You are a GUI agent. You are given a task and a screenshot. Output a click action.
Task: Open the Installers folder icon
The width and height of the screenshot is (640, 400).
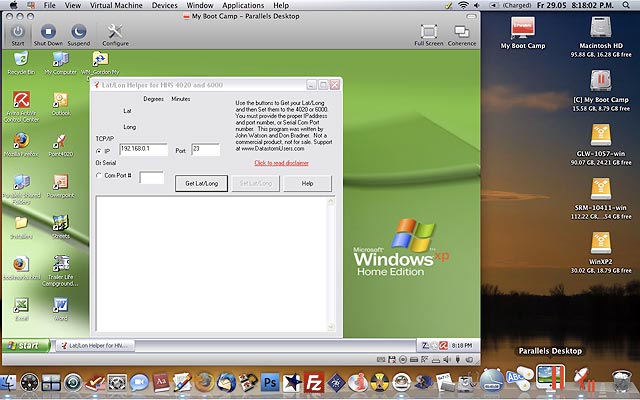21,223
